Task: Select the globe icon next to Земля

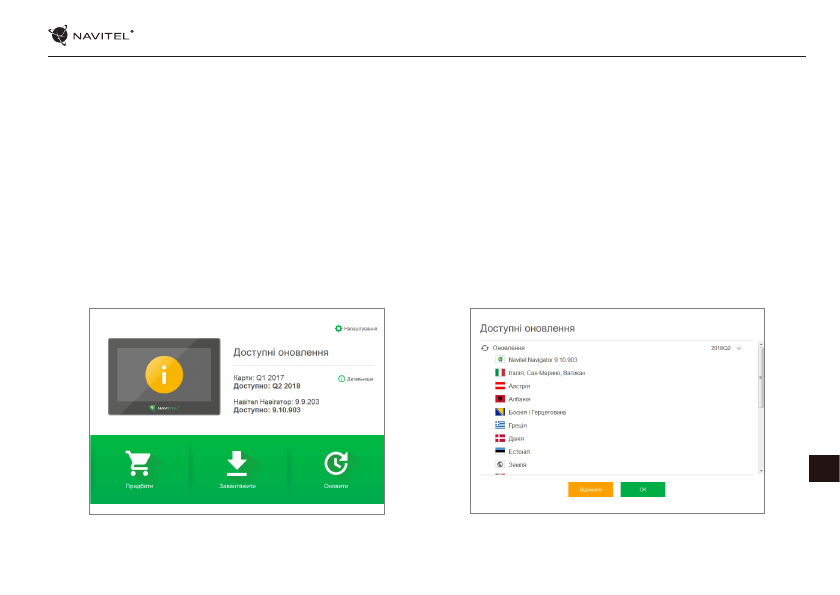Action: [500, 464]
